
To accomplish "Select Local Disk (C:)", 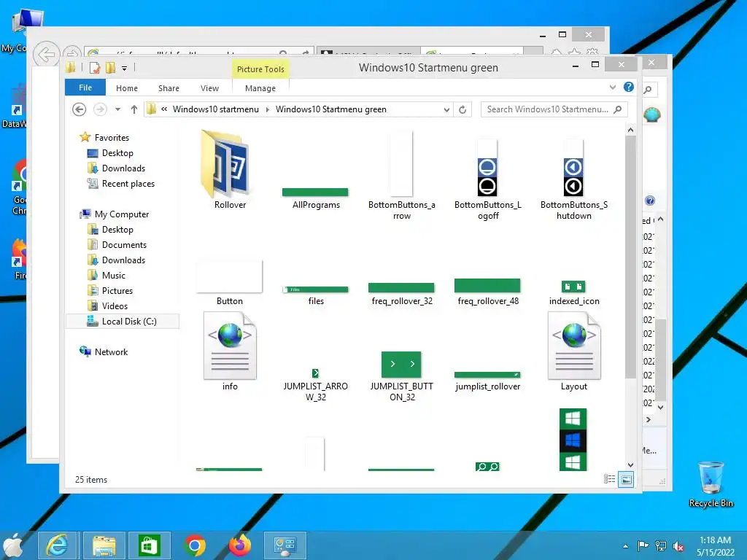I will (122, 322).
